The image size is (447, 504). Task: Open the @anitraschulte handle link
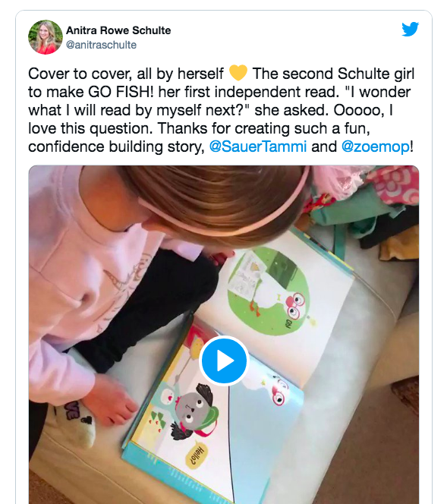pos(101,45)
